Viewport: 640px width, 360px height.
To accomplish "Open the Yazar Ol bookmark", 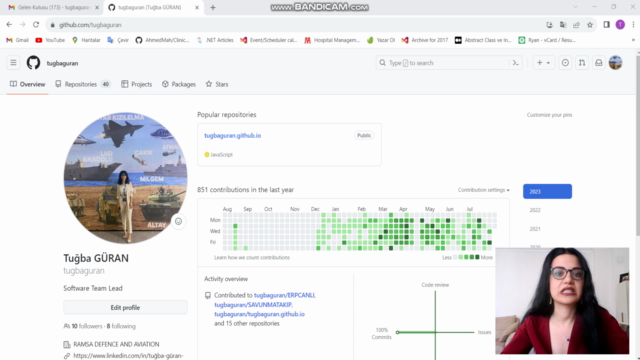I will [x=381, y=40].
